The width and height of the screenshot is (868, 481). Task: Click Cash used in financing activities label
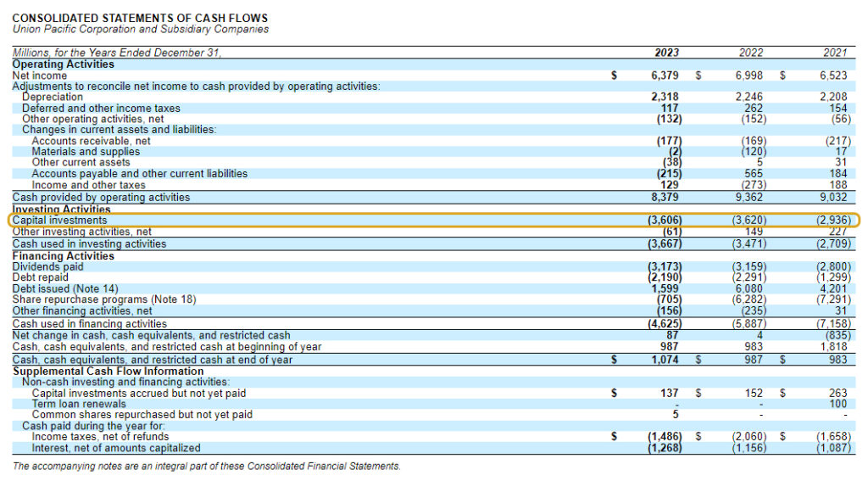(x=89, y=323)
